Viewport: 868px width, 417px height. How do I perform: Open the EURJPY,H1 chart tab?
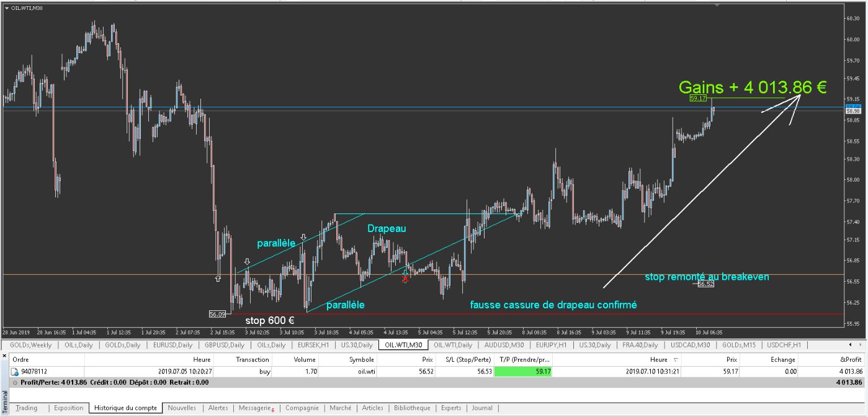550,345
